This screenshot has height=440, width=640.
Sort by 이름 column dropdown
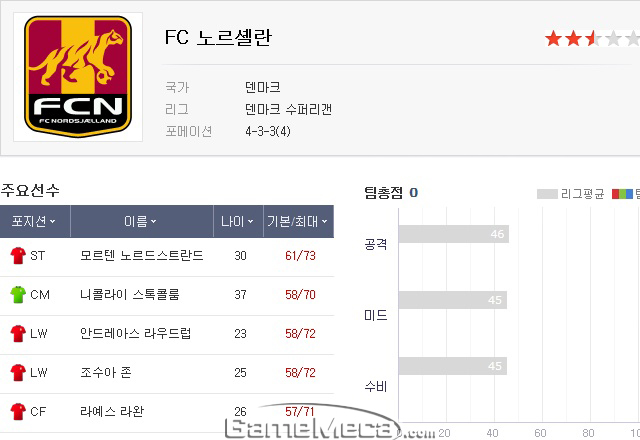[142, 221]
